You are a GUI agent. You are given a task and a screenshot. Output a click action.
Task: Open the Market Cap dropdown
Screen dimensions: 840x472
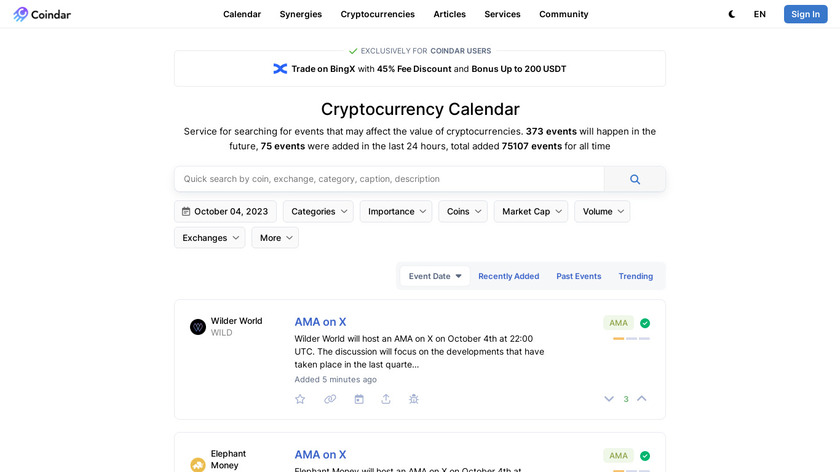pyautogui.click(x=531, y=211)
